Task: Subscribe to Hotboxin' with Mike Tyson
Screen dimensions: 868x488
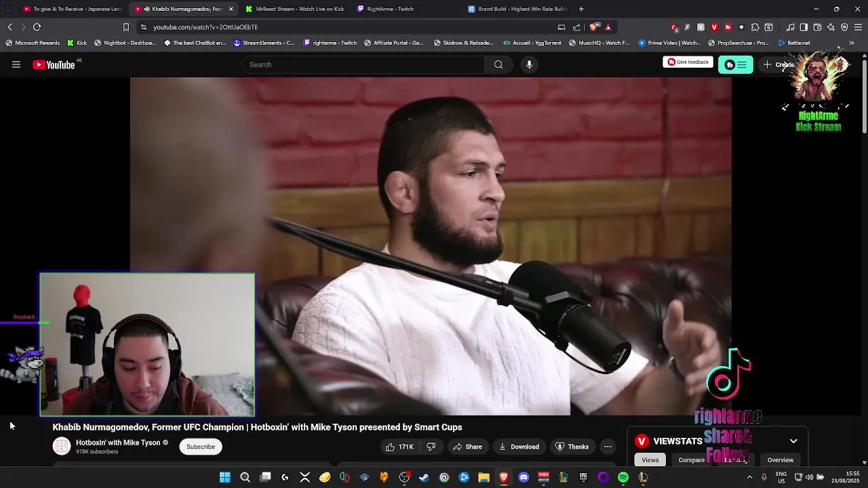Action: [x=201, y=447]
